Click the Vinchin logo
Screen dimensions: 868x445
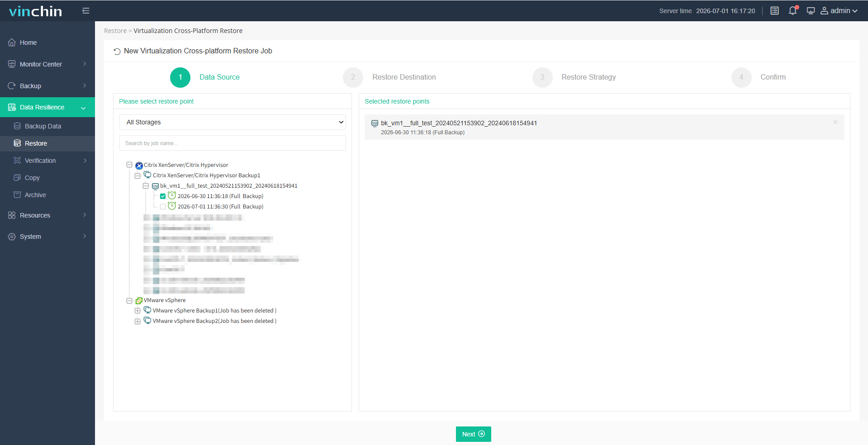(x=35, y=11)
